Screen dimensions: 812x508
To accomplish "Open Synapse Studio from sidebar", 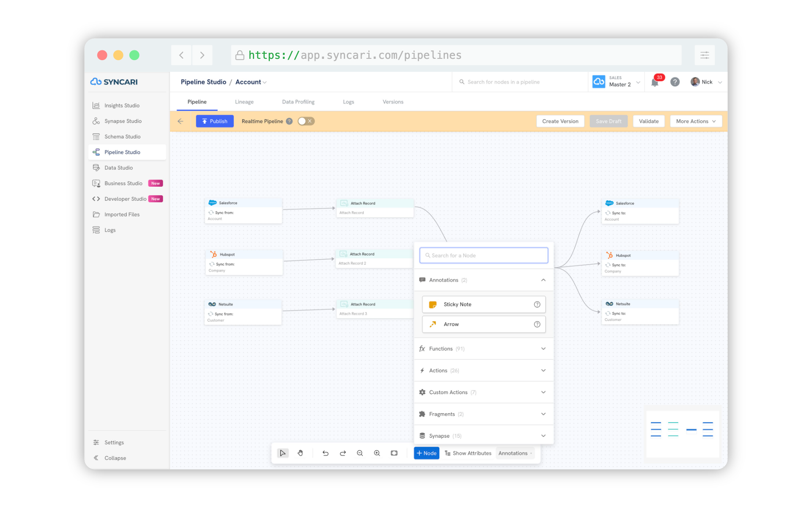I will 127,121.
